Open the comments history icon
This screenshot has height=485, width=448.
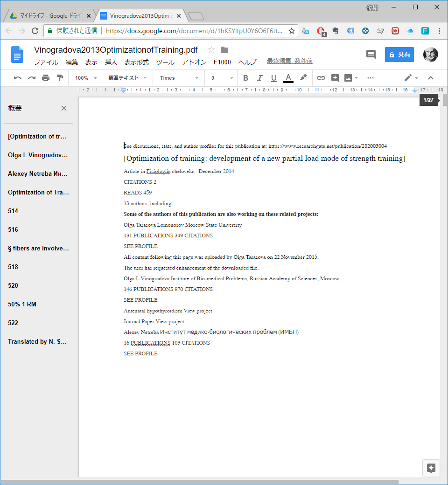pyautogui.click(x=371, y=55)
